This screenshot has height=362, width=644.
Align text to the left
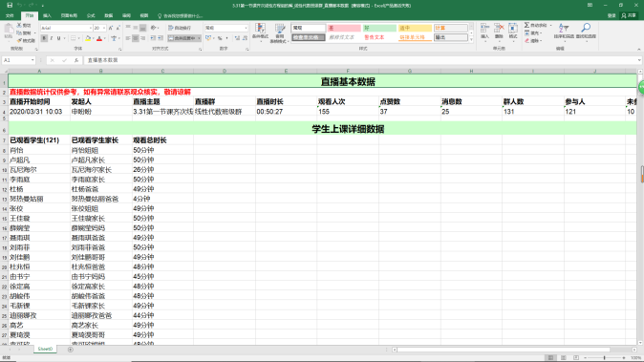(128, 38)
